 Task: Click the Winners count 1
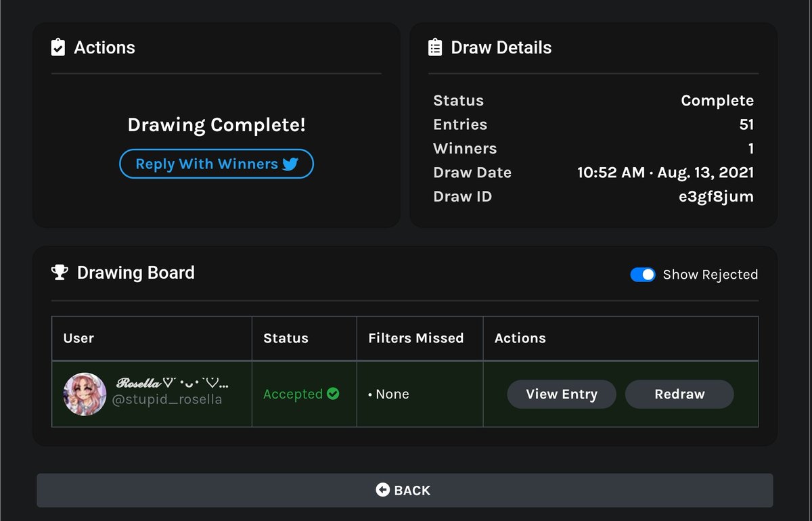750,149
